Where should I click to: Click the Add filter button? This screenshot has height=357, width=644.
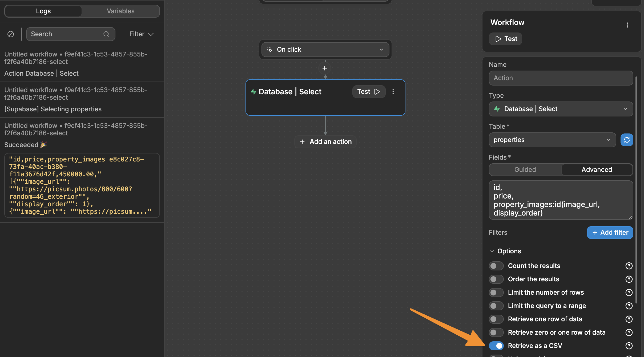(x=610, y=233)
